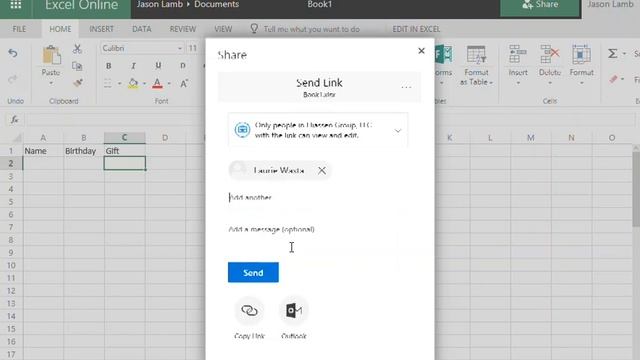This screenshot has width=640, height=360.
Task: Open the Insert cells dropdown arrow
Action: [x=518, y=83]
